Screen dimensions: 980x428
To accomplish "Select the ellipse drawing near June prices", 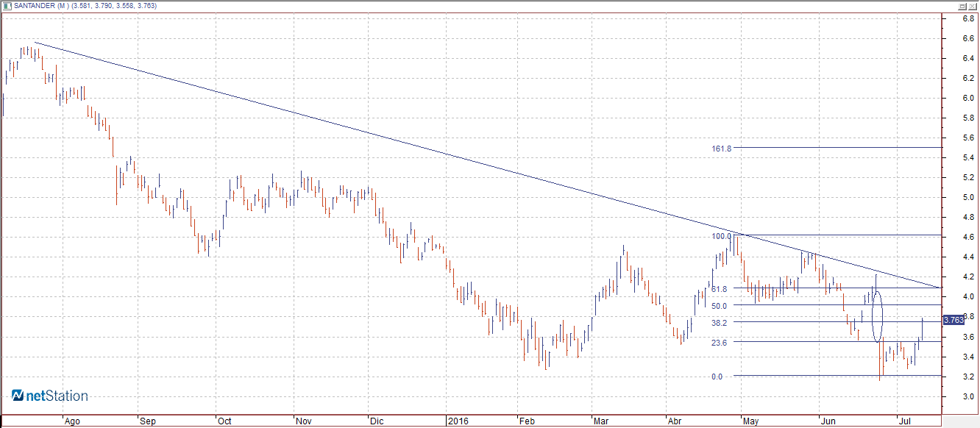I will pos(877,317).
